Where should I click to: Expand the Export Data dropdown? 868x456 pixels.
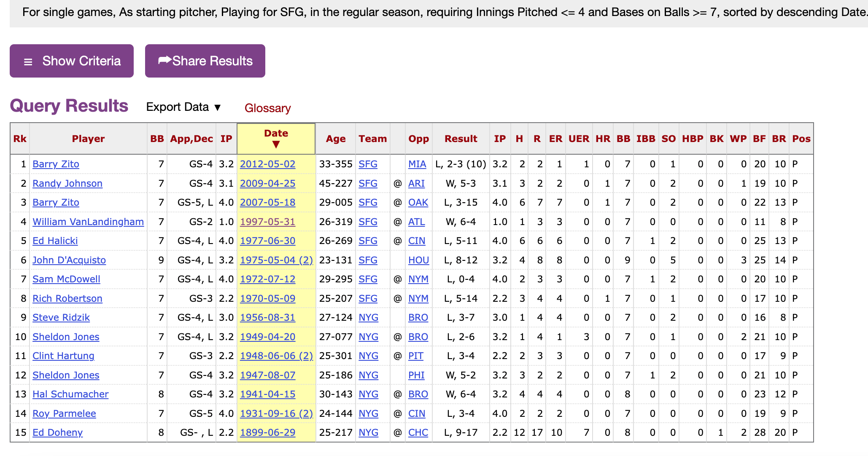[x=183, y=107]
